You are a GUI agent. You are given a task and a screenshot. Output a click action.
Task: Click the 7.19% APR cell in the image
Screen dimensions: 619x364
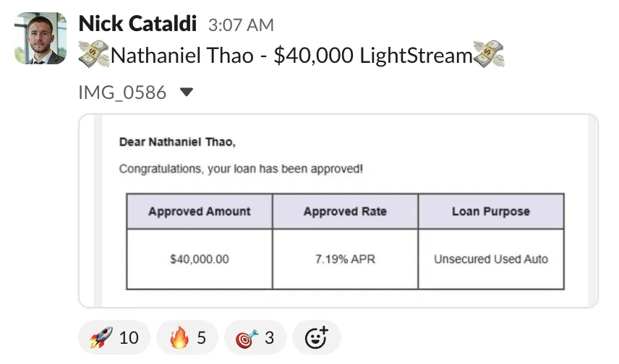pyautogui.click(x=345, y=259)
